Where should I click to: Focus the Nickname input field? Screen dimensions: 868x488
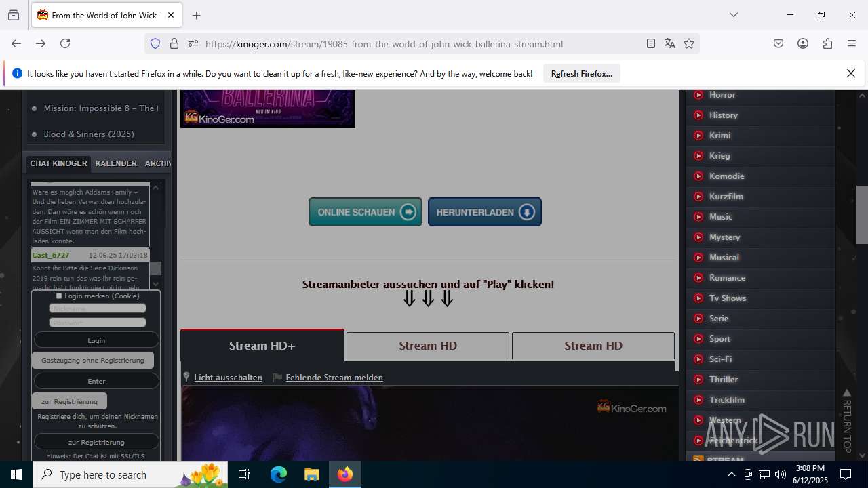(98, 308)
